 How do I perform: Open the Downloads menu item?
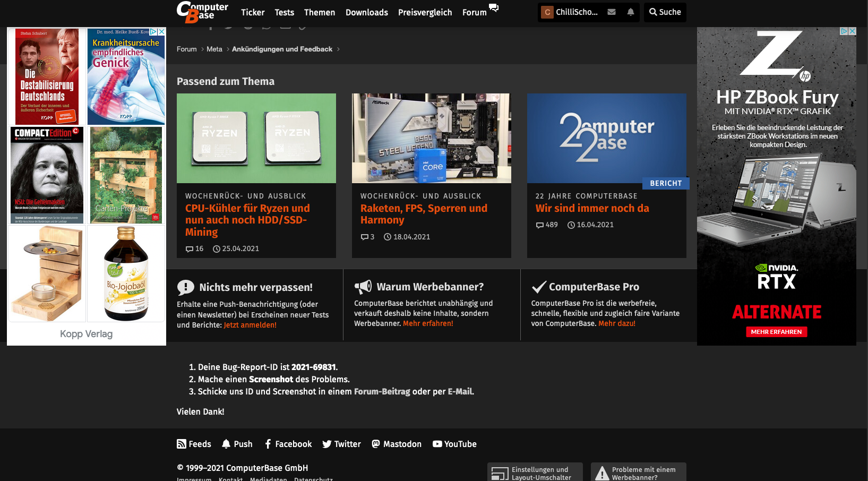point(367,12)
